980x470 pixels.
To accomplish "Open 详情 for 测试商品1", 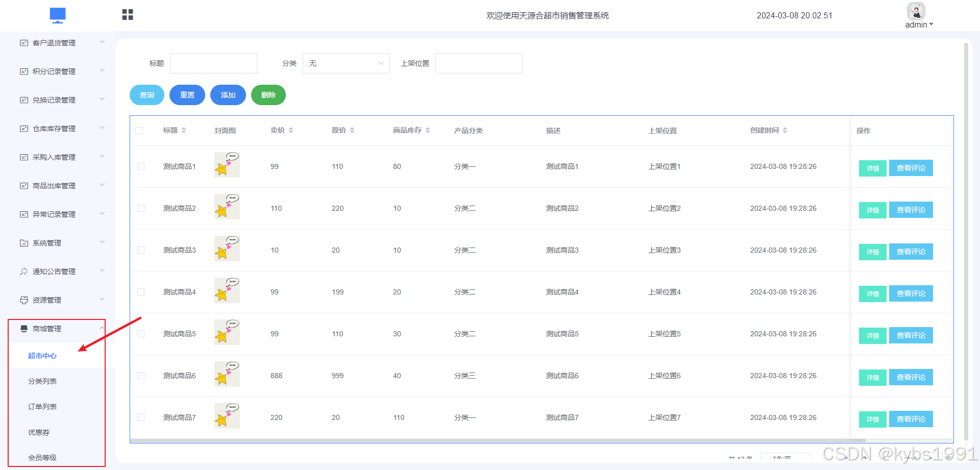I will pyautogui.click(x=873, y=168).
